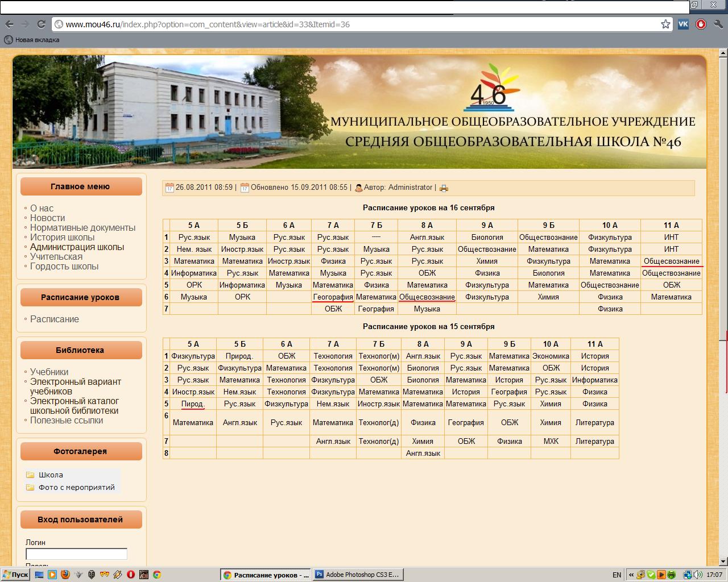Viewport: 728px width, 582px height.
Task: Open the Новая вкладка bookmark
Action: click(32, 40)
